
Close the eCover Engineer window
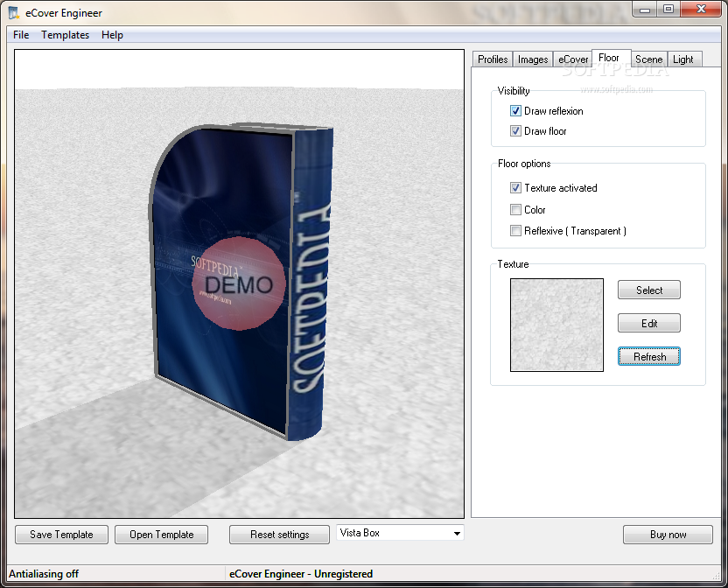click(x=701, y=10)
